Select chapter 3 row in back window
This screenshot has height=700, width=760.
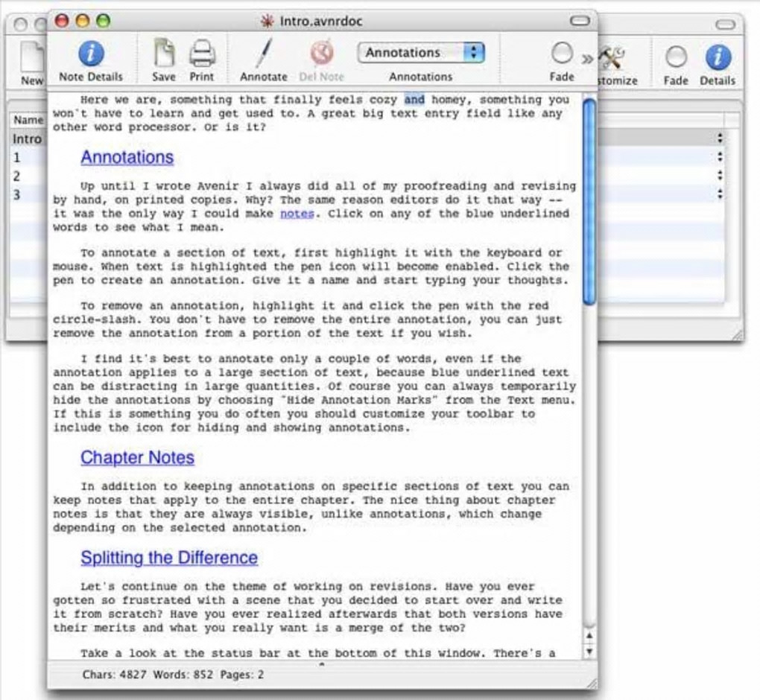(28, 195)
